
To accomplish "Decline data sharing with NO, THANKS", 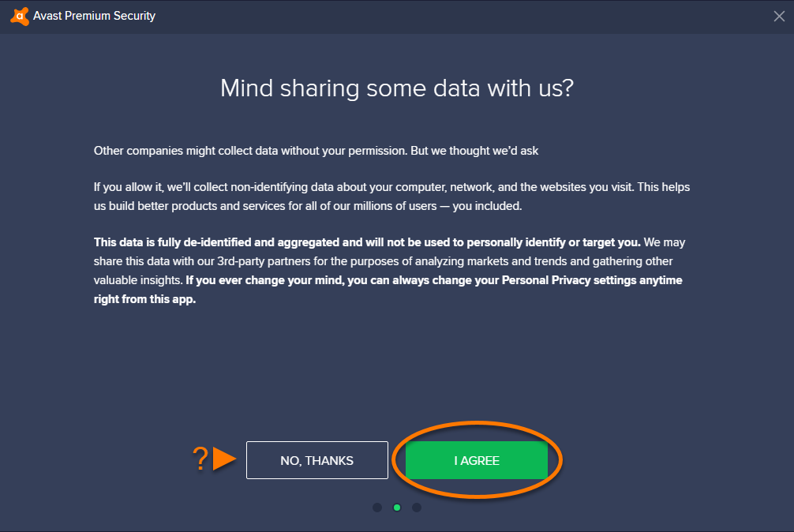I will tap(317, 460).
